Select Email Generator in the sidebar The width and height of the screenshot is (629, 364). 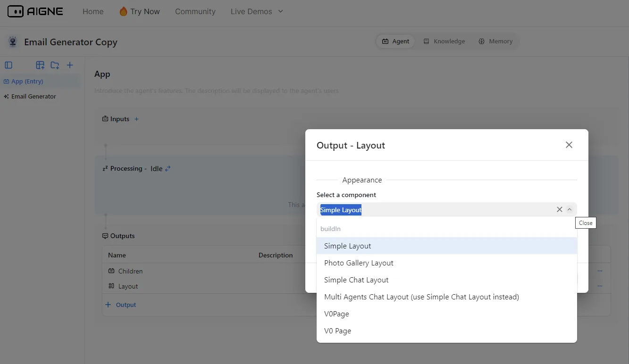pos(40,96)
